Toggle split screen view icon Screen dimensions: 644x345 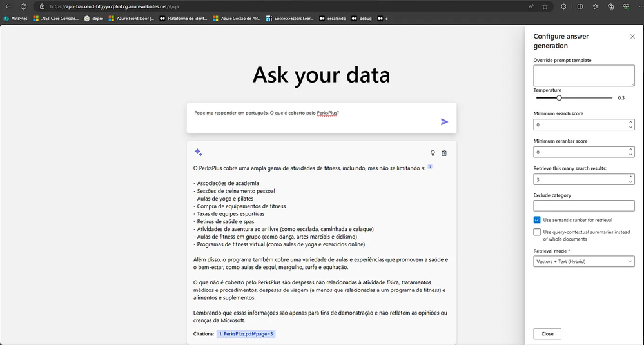580,6
